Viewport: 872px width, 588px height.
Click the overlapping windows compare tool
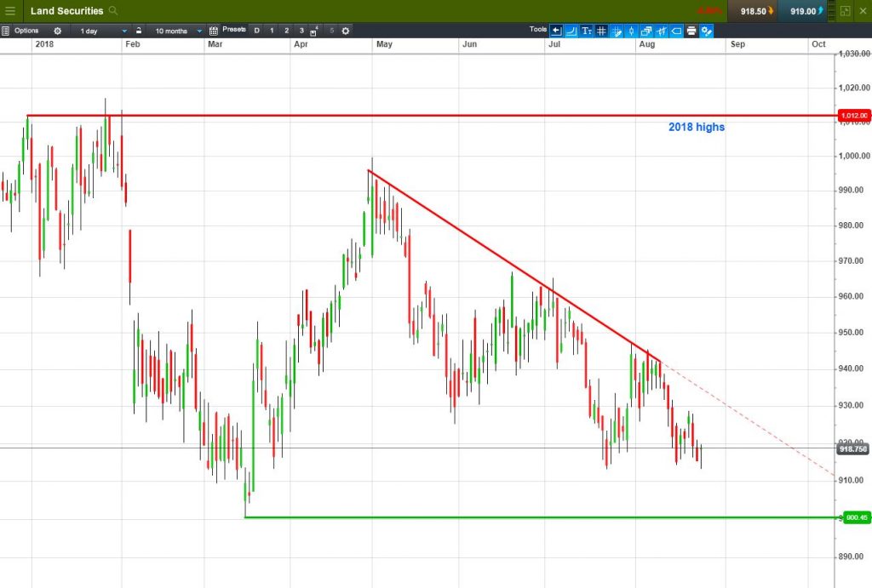(646, 31)
